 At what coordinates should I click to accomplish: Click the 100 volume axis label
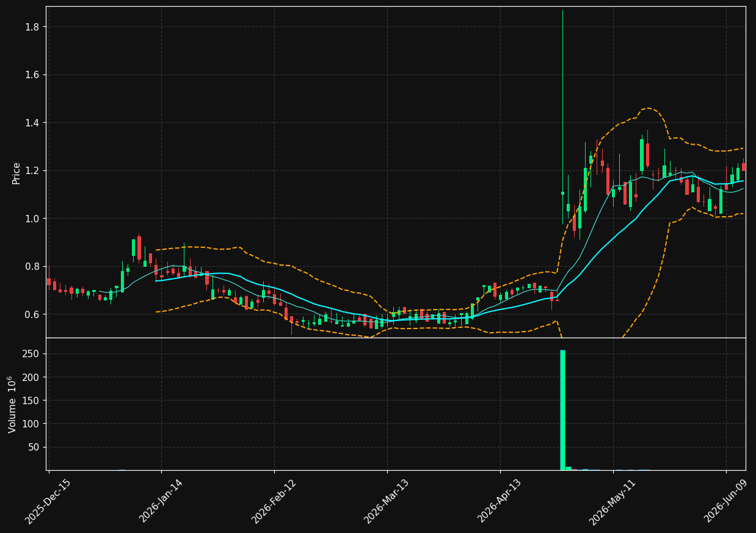point(31,424)
